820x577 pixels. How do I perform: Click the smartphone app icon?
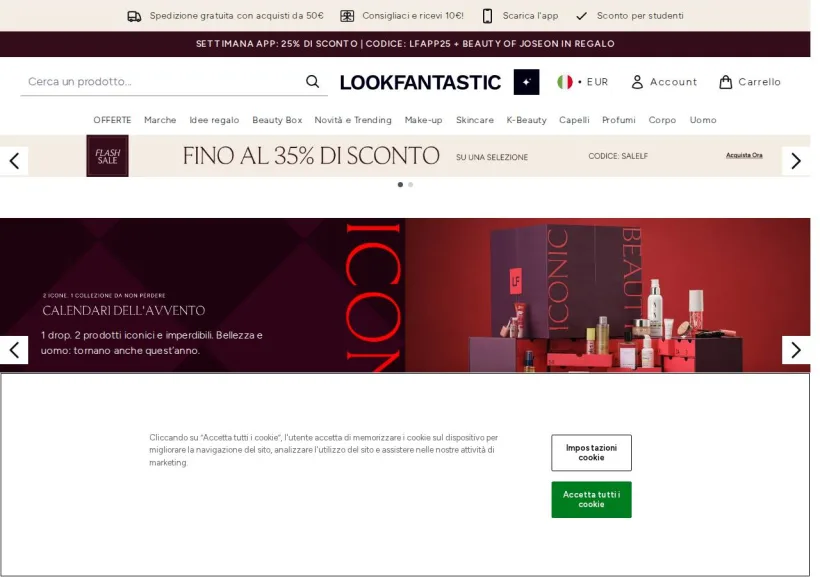pos(487,16)
